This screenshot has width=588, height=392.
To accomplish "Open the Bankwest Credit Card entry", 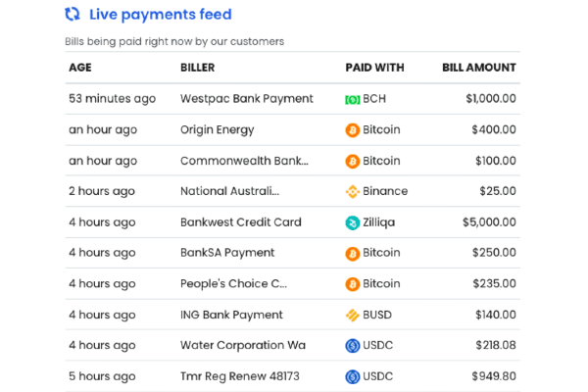I will click(x=240, y=222).
